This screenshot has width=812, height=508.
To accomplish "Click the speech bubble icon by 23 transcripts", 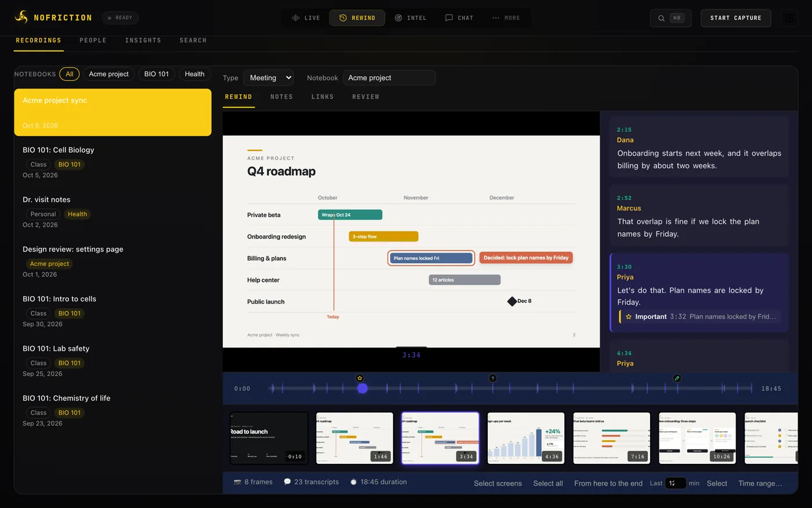I will [287, 482].
